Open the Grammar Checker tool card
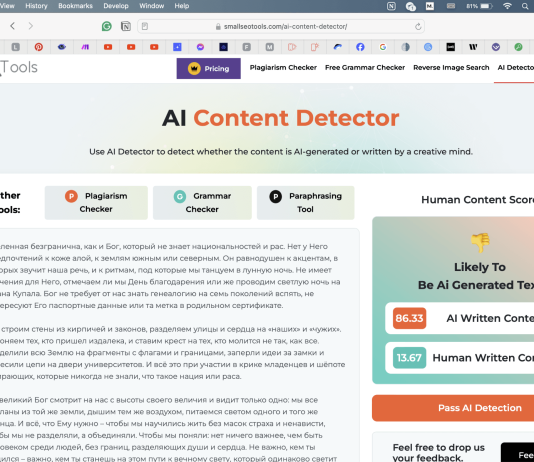The width and height of the screenshot is (534, 462). pyautogui.click(x=202, y=203)
